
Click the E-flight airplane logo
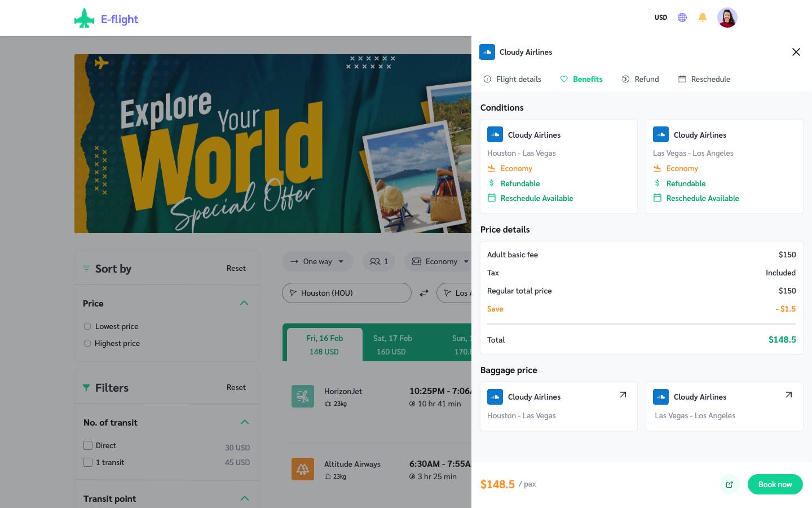[x=85, y=19]
